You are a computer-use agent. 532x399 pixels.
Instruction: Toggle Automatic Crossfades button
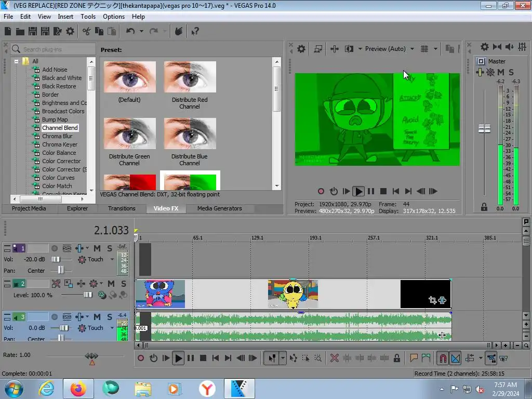[456, 358]
